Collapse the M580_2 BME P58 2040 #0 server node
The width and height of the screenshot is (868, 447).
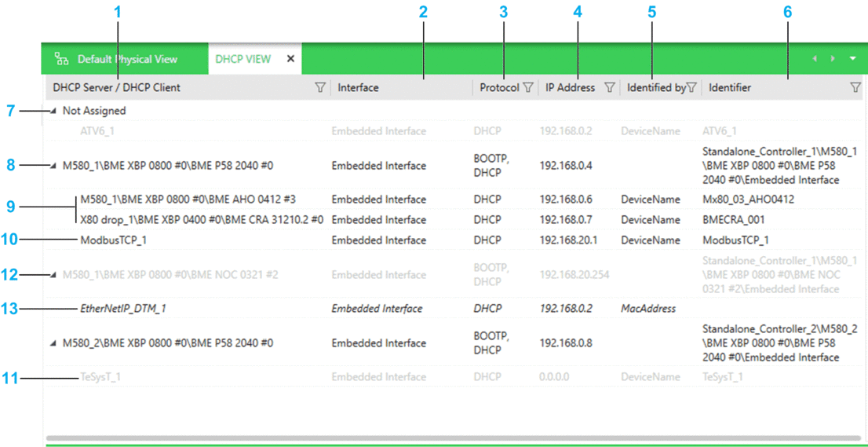click(x=53, y=343)
